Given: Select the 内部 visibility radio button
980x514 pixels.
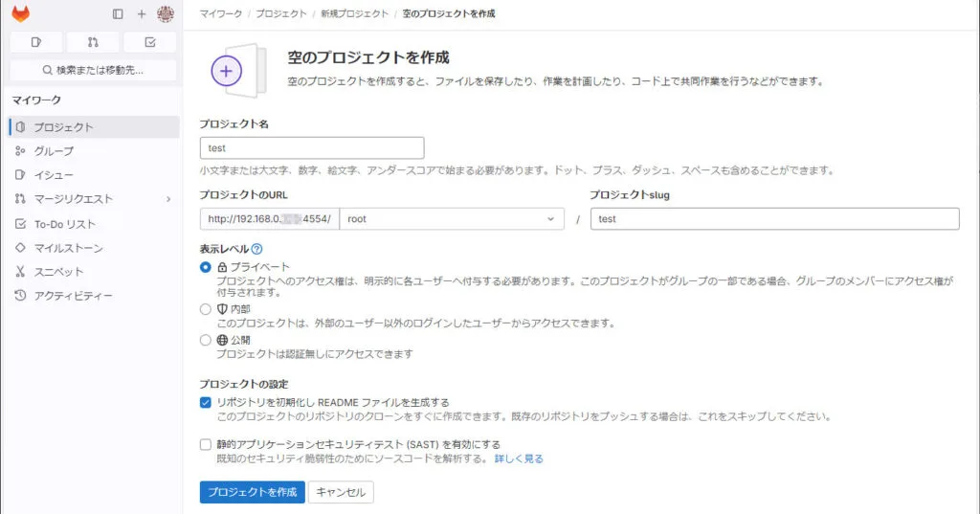Looking at the screenshot, I should click(205, 309).
